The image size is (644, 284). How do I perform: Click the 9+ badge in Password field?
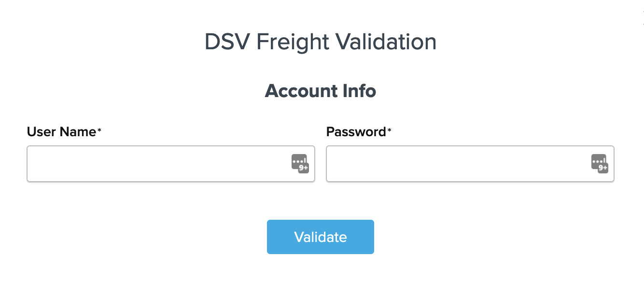click(603, 168)
